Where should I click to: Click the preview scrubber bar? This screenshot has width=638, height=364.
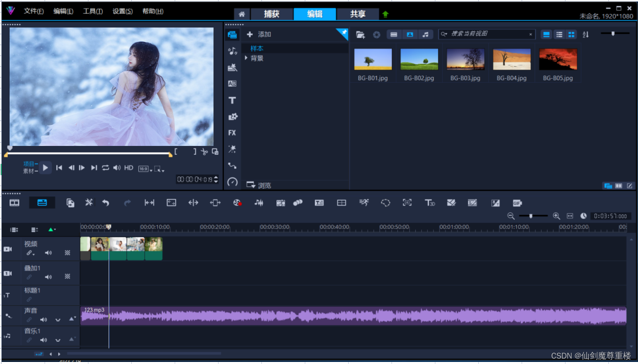[88, 154]
